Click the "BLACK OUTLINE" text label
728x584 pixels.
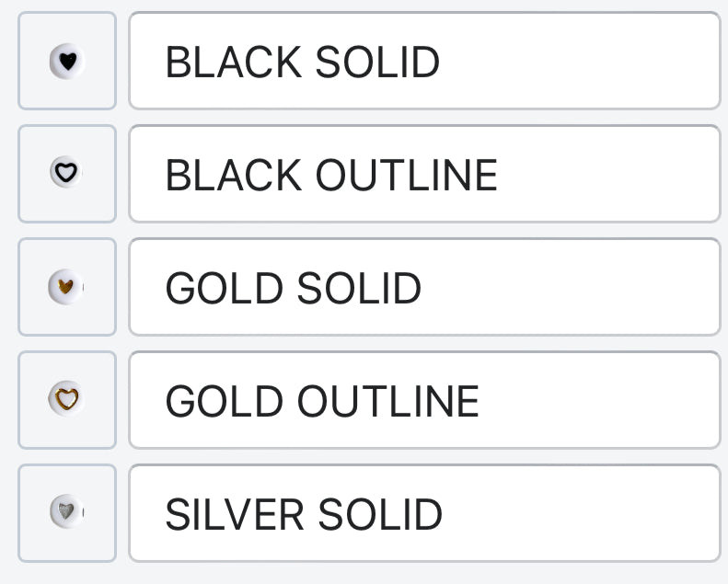[331, 176]
